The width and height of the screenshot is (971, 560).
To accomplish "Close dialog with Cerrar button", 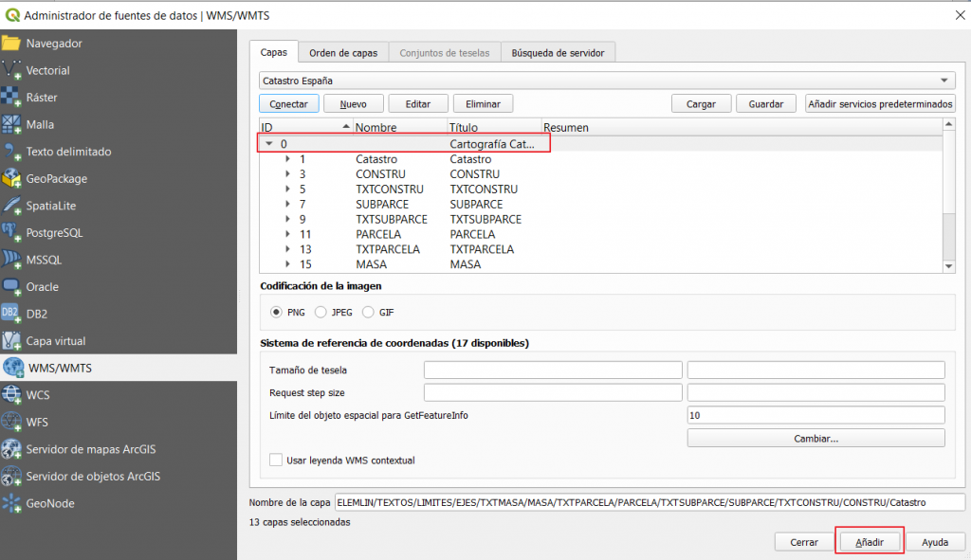I will pos(804,542).
